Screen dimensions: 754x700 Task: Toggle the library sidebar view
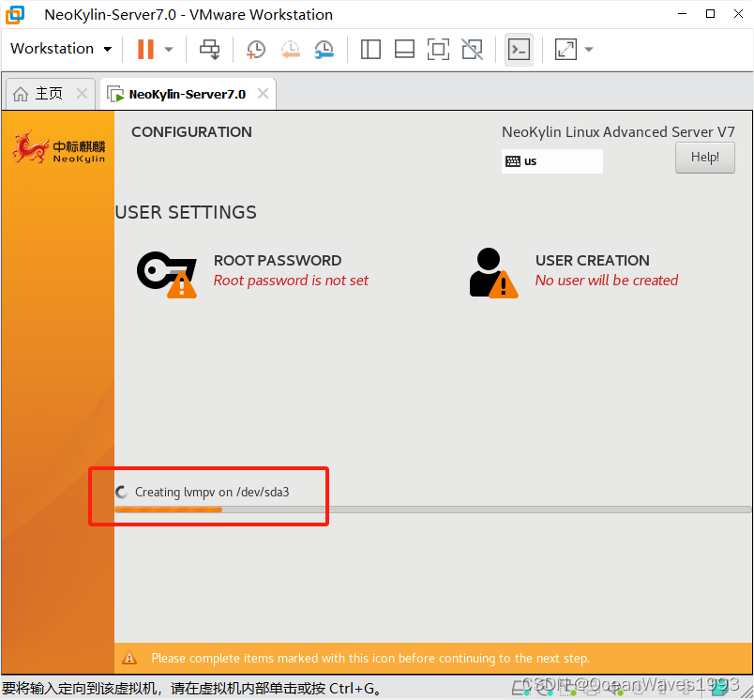tap(370, 49)
